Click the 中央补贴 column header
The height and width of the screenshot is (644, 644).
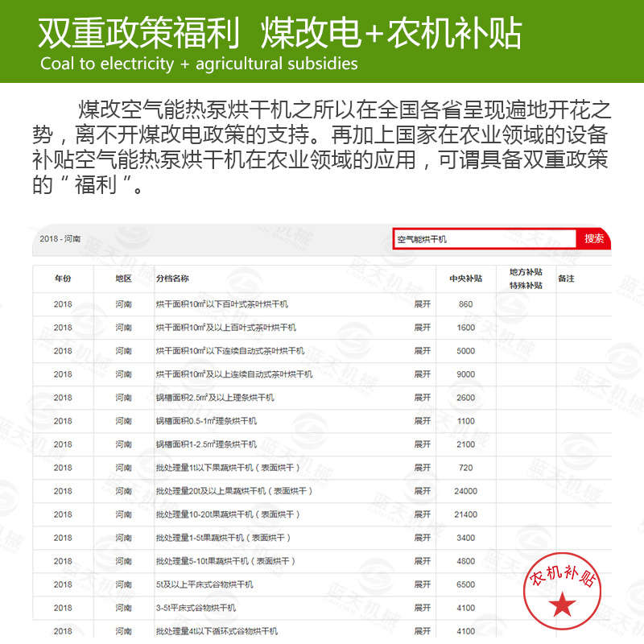pos(465,279)
